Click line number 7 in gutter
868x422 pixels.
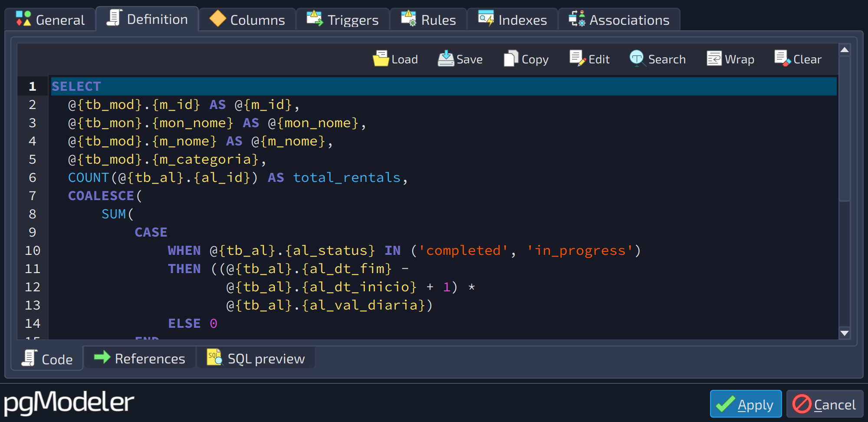click(33, 196)
